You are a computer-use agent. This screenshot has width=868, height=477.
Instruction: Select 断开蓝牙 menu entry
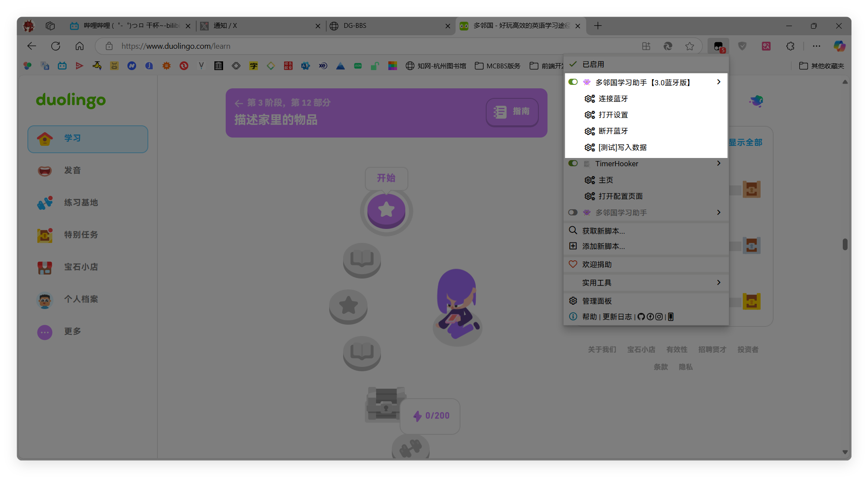(x=646, y=131)
